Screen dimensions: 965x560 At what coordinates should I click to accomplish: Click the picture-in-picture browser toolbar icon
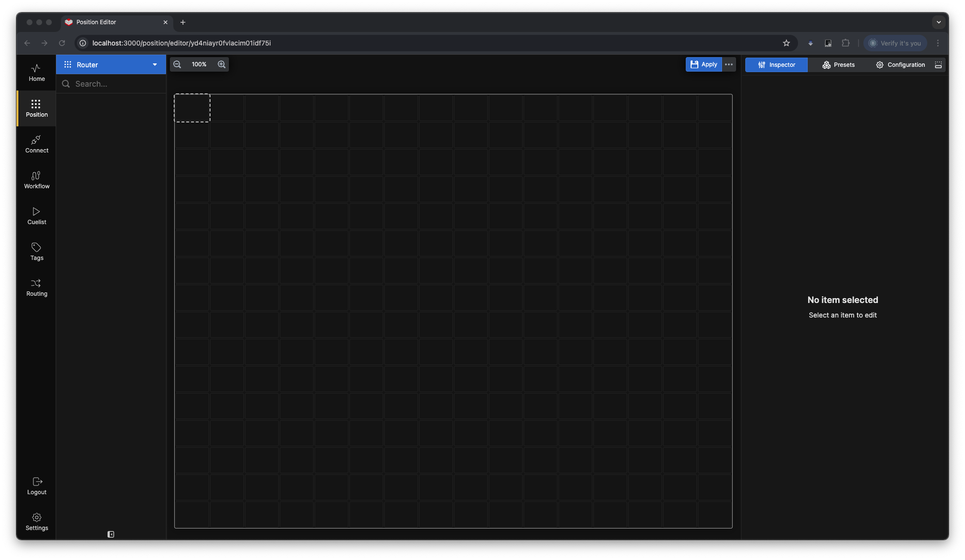(x=828, y=43)
